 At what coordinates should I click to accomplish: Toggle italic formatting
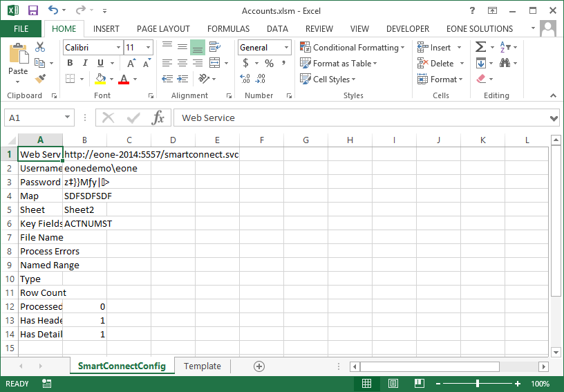click(x=85, y=64)
